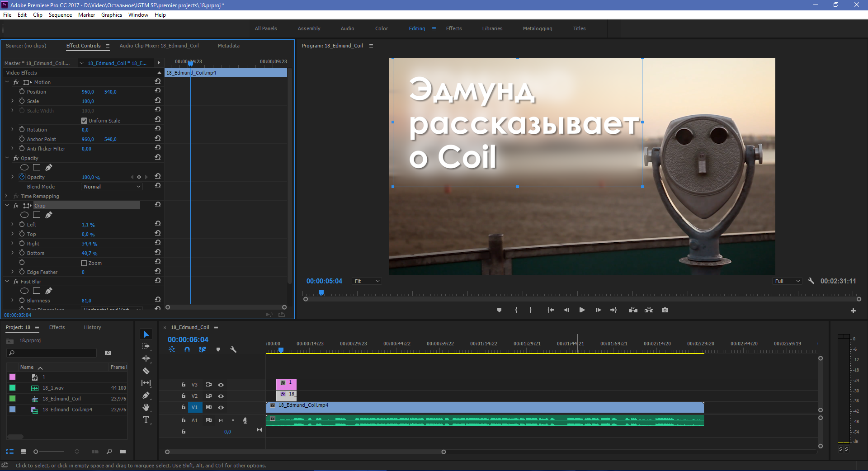Viewport: 868px width, 471px height.
Task: Toggle Zoom checkbox in Crop effect
Action: click(84, 263)
